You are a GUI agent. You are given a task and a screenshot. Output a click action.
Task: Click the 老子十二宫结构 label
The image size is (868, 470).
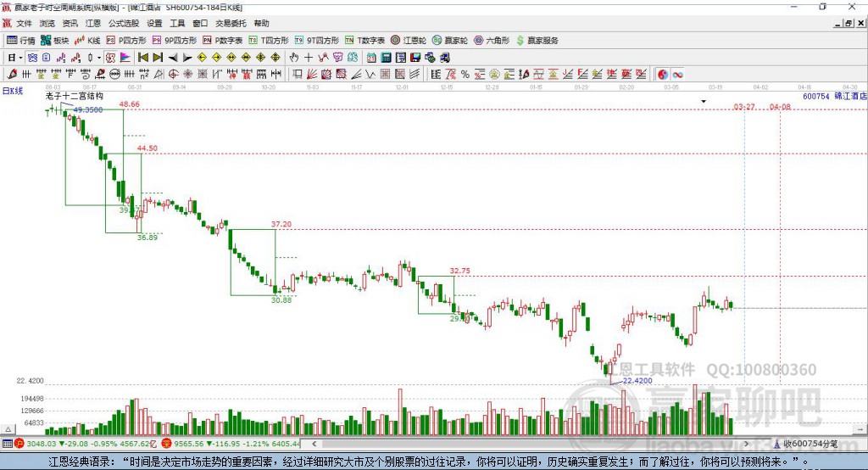[75, 96]
